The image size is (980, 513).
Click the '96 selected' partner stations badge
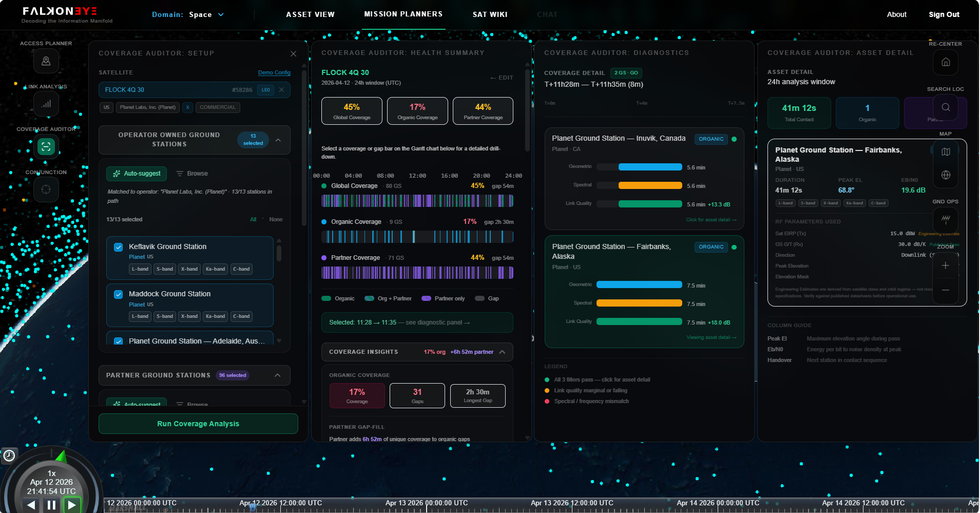[x=233, y=375]
